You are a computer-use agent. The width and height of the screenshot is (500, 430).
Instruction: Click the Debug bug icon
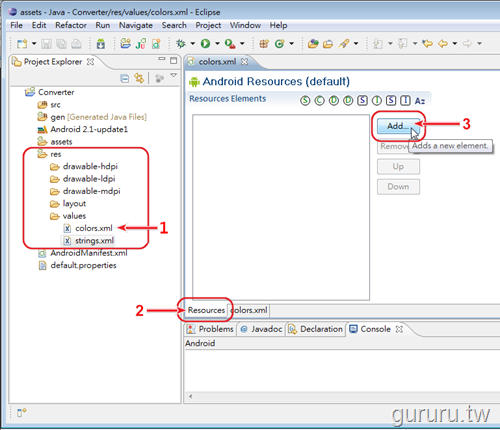(181, 43)
